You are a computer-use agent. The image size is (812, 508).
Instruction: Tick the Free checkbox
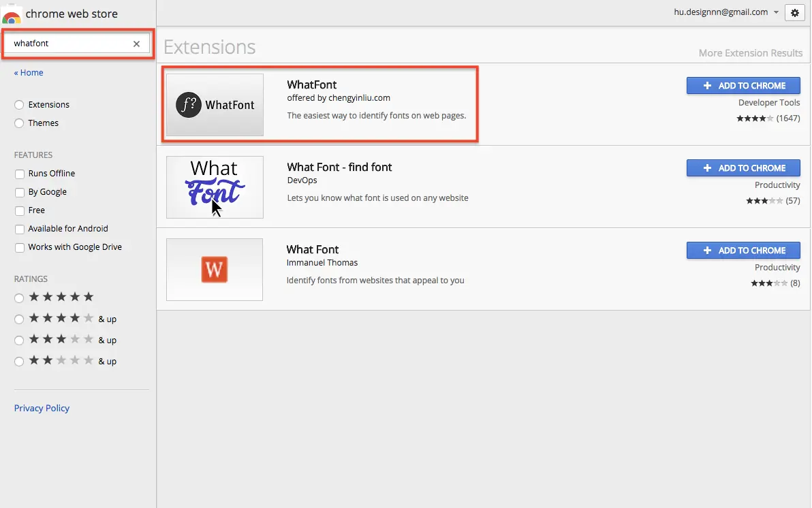click(x=20, y=211)
